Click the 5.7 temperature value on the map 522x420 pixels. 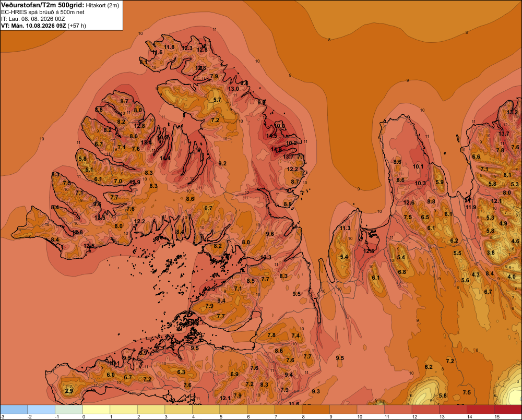(x=217, y=100)
